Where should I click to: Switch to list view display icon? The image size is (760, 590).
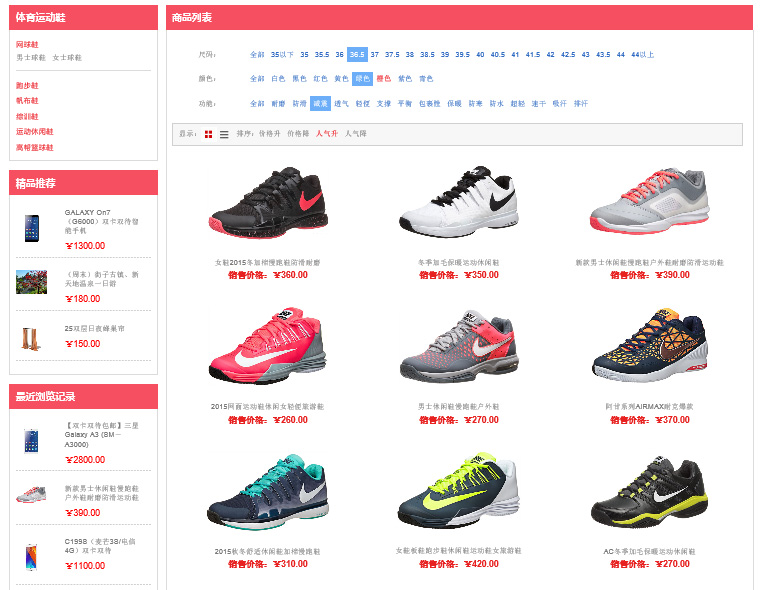point(224,134)
